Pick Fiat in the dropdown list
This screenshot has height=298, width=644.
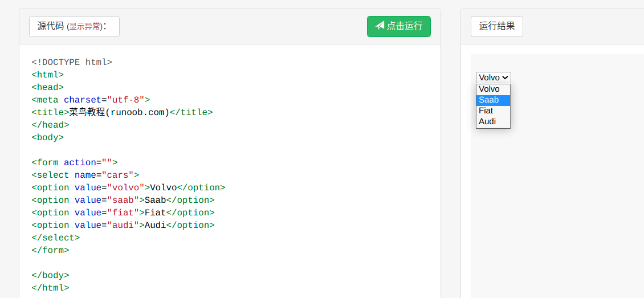[x=493, y=111]
